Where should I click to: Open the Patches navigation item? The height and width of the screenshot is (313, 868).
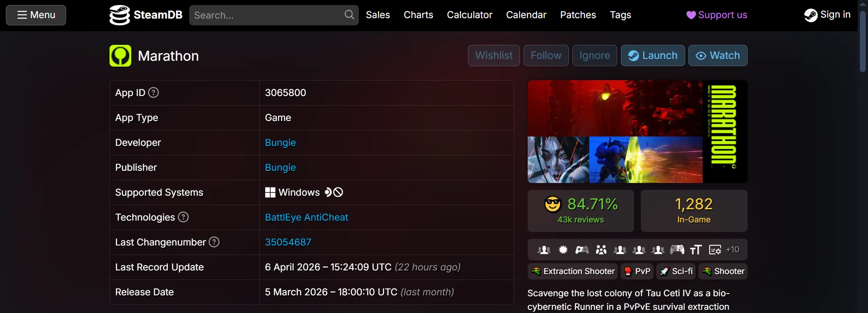coord(578,15)
